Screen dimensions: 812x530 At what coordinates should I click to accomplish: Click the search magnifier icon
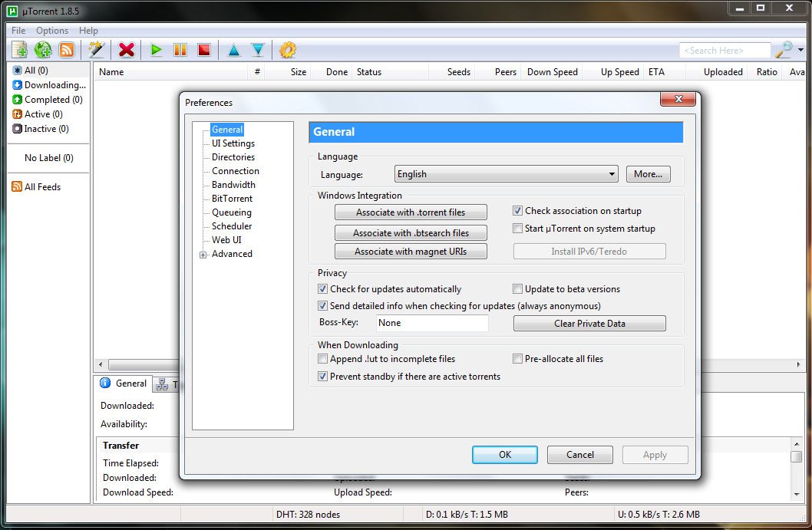[x=783, y=50]
